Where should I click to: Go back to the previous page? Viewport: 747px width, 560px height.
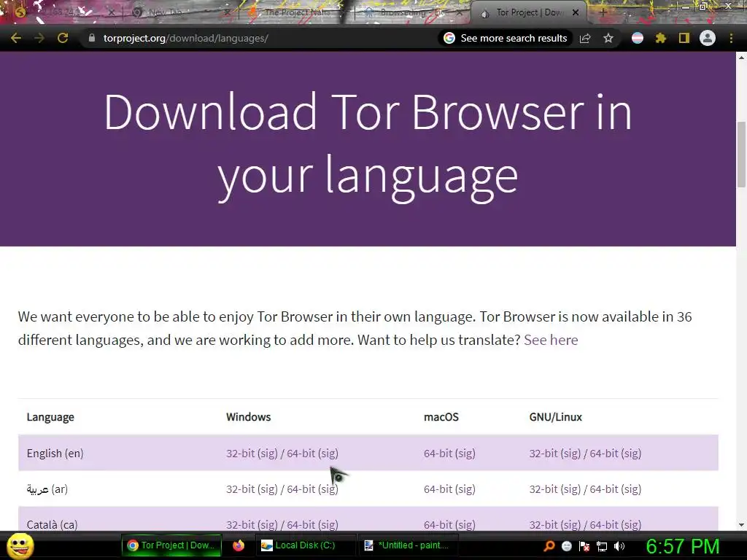pos(16,38)
